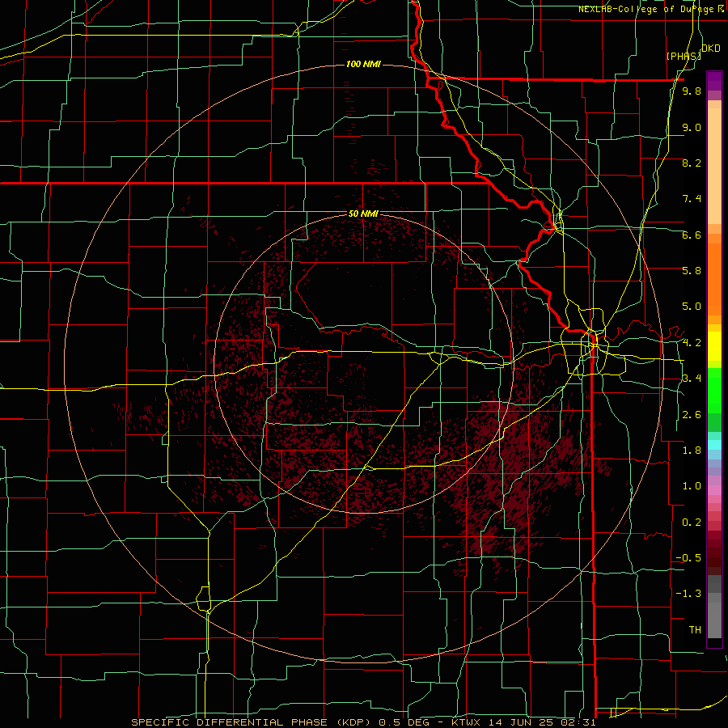Click the 9.8 value on the color scale
Screen dimensions: 728x728
(692, 91)
